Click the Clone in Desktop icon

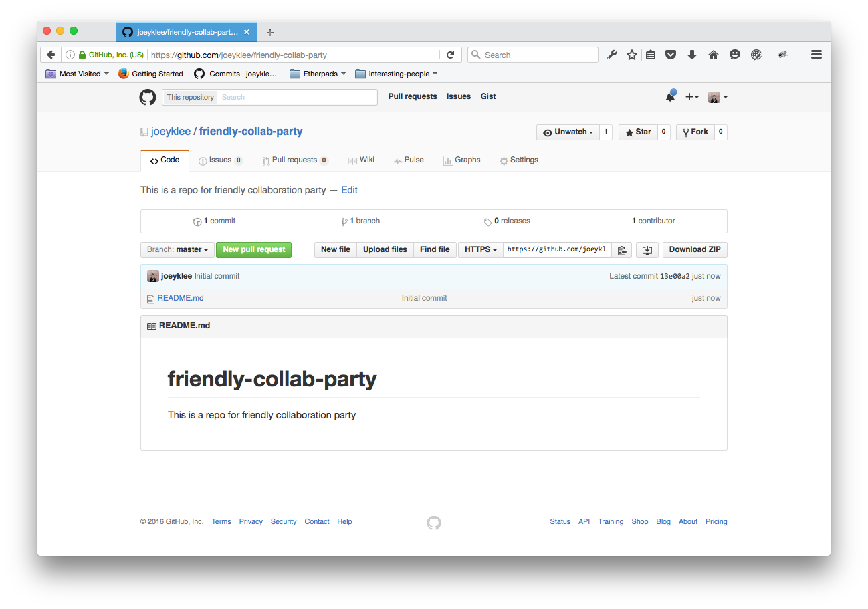(647, 250)
